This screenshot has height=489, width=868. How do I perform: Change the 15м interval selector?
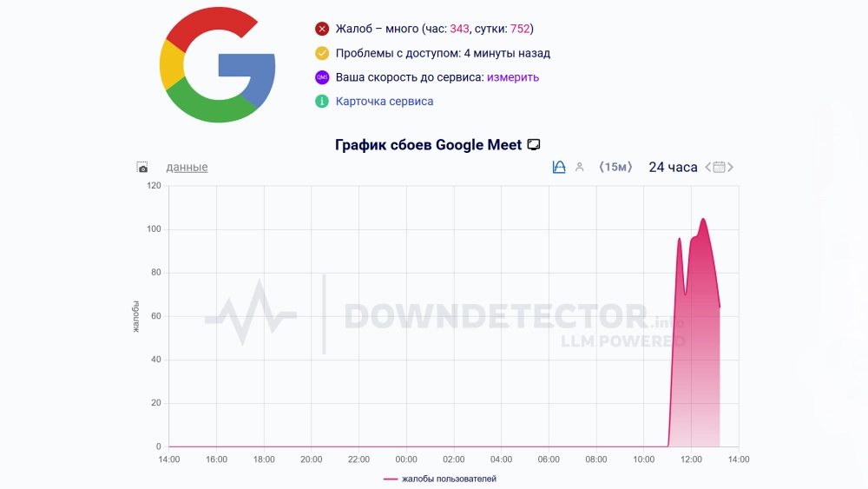[615, 167]
